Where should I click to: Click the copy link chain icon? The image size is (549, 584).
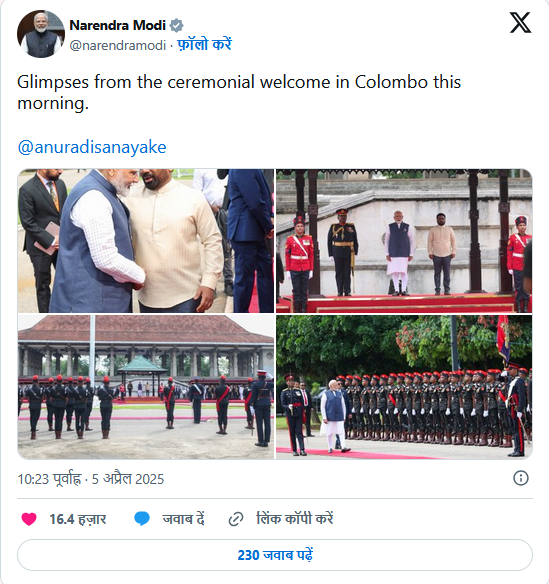coord(236,519)
